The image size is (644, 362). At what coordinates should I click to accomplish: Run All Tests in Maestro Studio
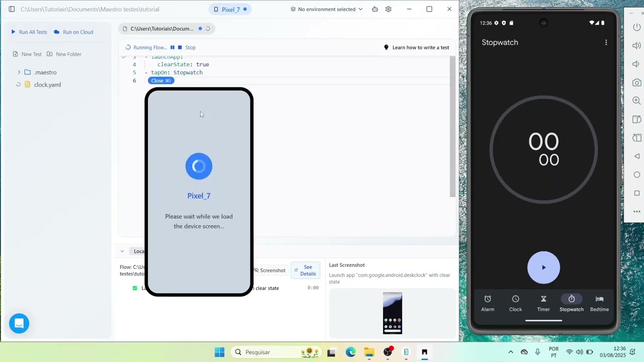29,32
